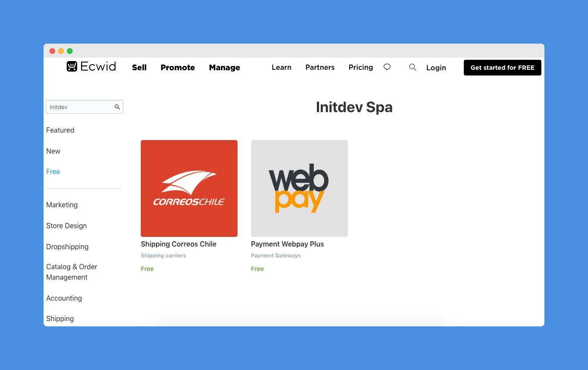Select the Free category filter
588x370 pixels.
tap(53, 171)
